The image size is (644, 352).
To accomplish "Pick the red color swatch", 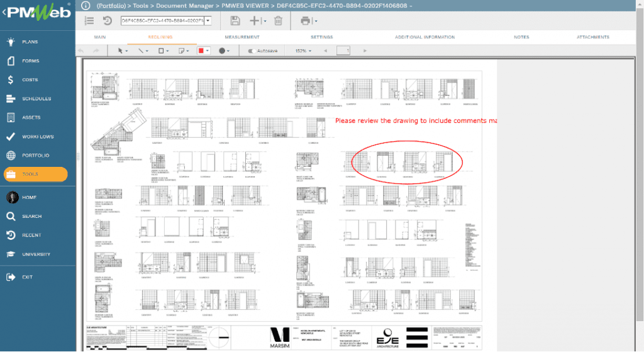I will tap(201, 50).
